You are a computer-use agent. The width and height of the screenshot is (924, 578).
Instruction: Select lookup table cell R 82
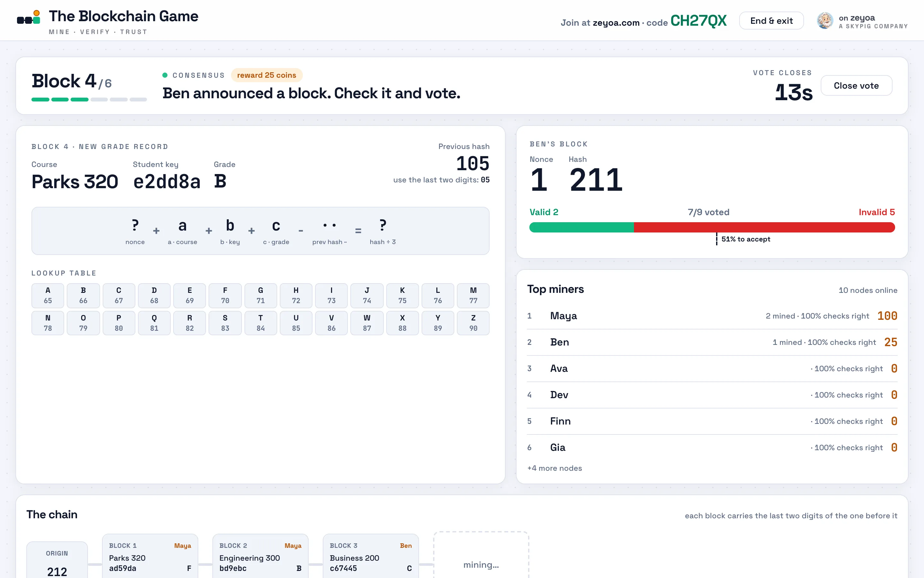point(190,323)
